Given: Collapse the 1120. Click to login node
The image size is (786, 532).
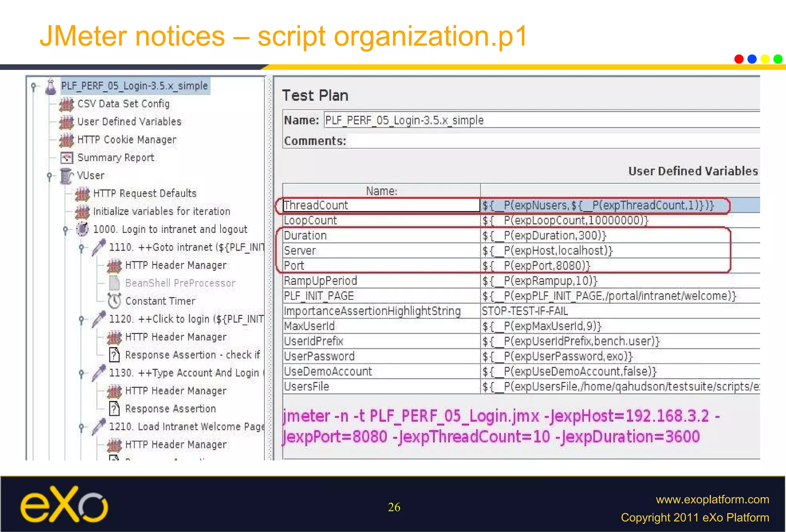Looking at the screenshot, I should tap(81, 319).
